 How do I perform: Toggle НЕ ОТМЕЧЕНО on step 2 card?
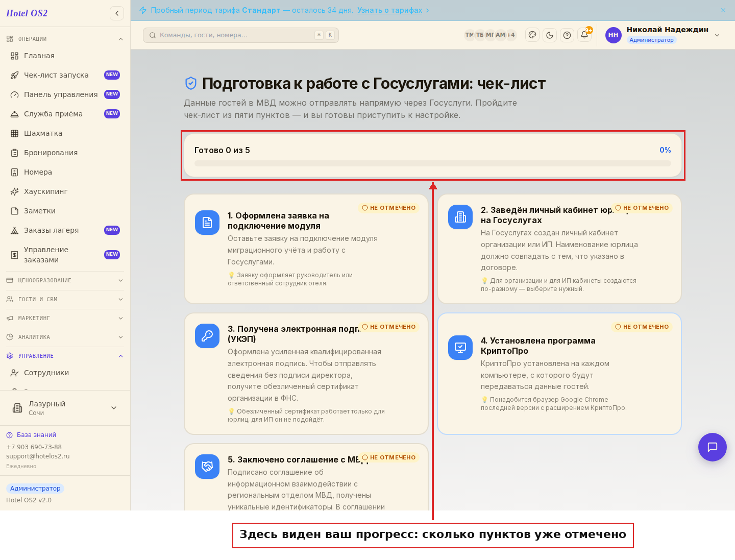(642, 208)
